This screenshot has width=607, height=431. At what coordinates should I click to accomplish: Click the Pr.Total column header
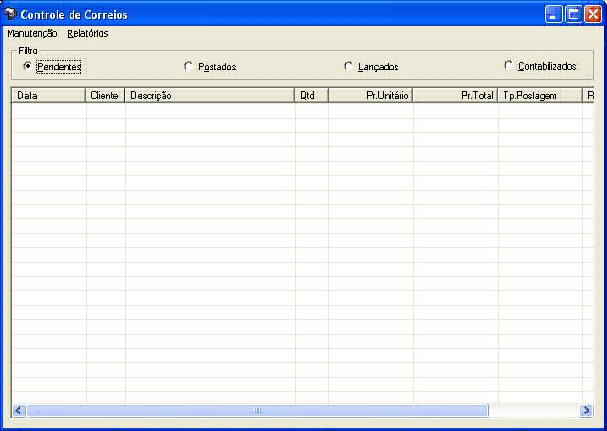click(455, 95)
